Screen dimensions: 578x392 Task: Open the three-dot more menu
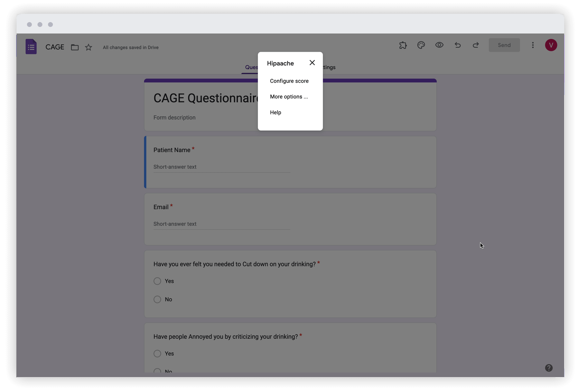(533, 45)
